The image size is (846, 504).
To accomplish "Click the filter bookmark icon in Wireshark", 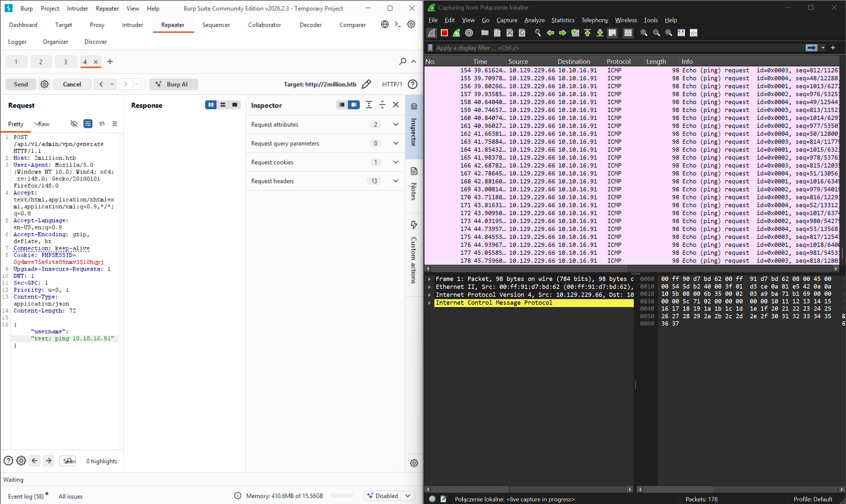I will pos(430,48).
